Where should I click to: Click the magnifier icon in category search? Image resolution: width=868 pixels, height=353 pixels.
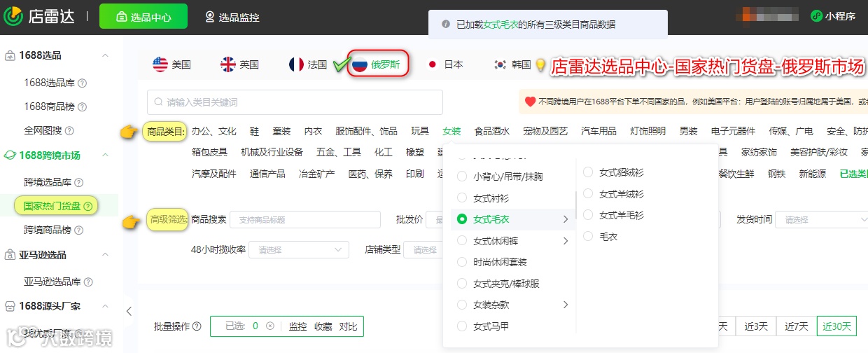tap(159, 102)
